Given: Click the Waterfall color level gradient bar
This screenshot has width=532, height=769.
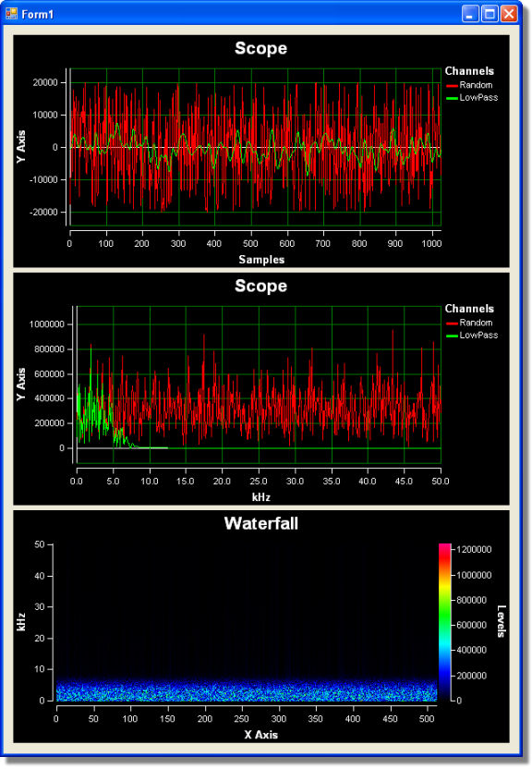Looking at the screenshot, I should [x=444, y=622].
